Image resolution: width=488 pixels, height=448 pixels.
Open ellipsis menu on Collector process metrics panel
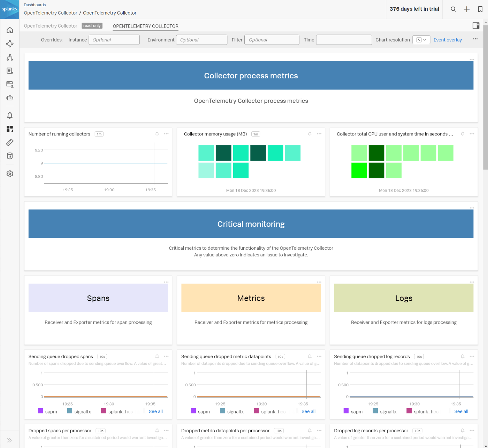click(x=472, y=60)
